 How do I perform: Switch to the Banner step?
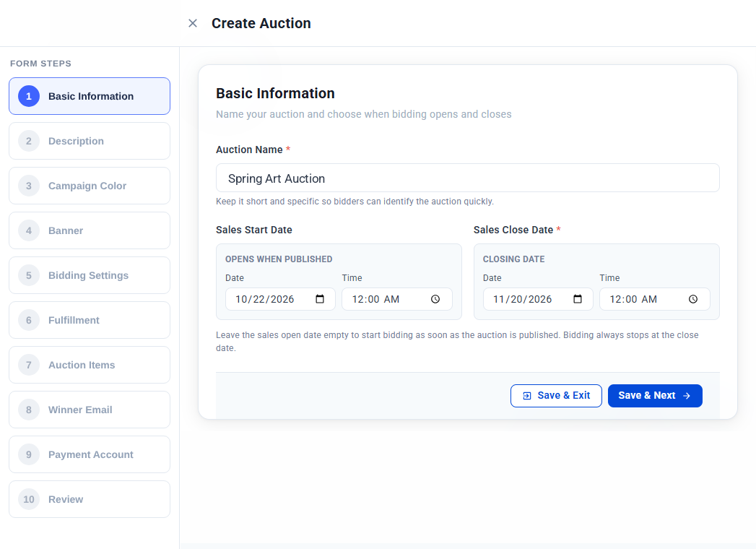coord(90,230)
